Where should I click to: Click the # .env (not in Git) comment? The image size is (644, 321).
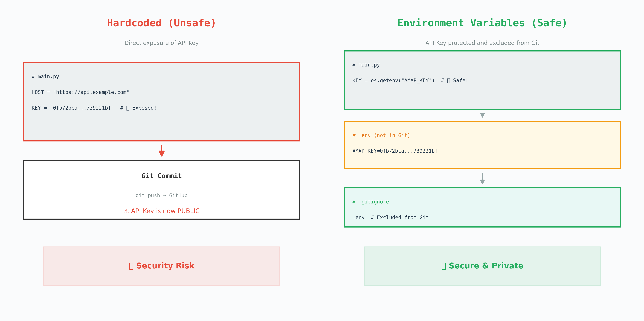point(381,136)
